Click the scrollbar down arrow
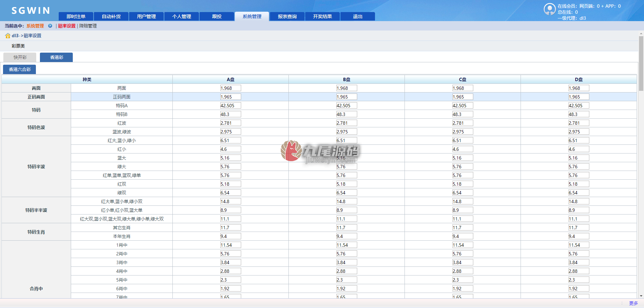The width and height of the screenshot is (644, 308). [641, 296]
